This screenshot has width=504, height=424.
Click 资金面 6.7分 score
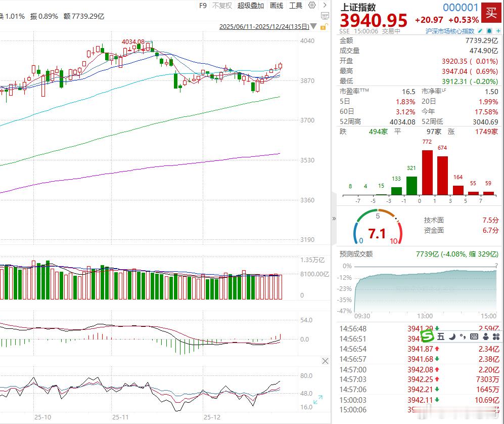coord(461,230)
